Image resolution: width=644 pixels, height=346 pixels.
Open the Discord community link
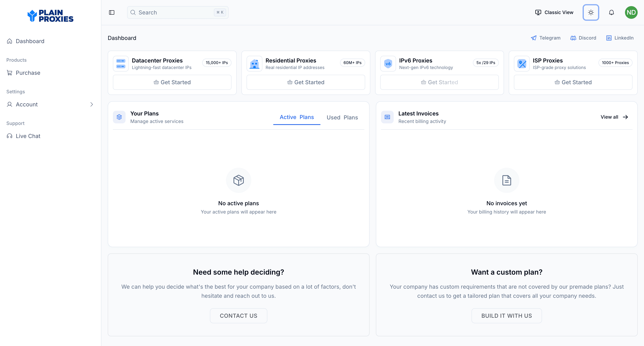point(573,38)
